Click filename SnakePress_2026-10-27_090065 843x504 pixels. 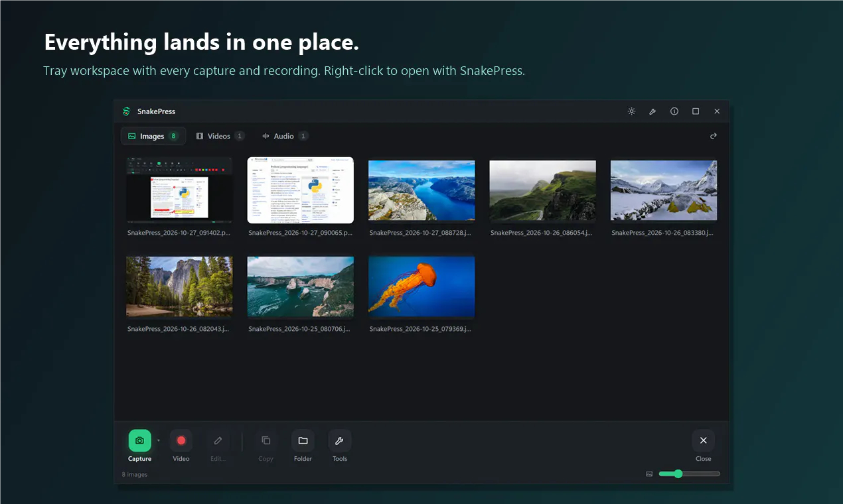301,233
